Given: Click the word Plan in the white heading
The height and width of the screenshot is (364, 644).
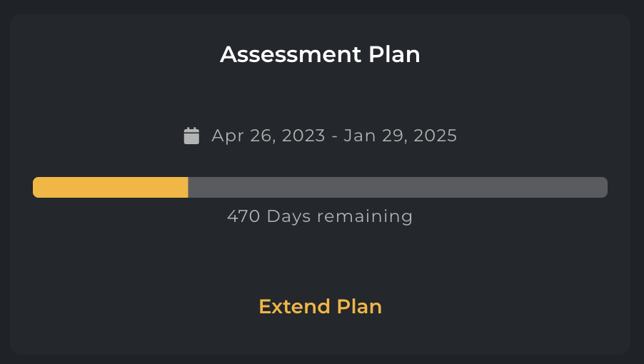Looking at the screenshot, I should [x=394, y=54].
